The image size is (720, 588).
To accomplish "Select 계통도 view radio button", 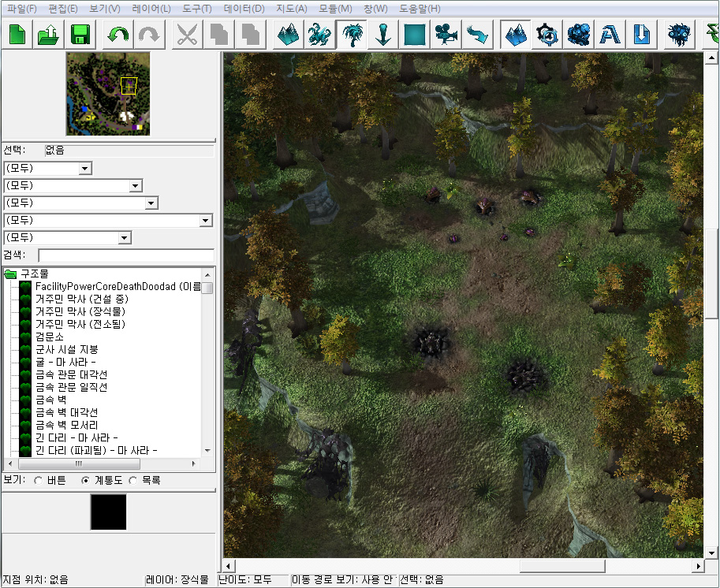I will coord(86,481).
